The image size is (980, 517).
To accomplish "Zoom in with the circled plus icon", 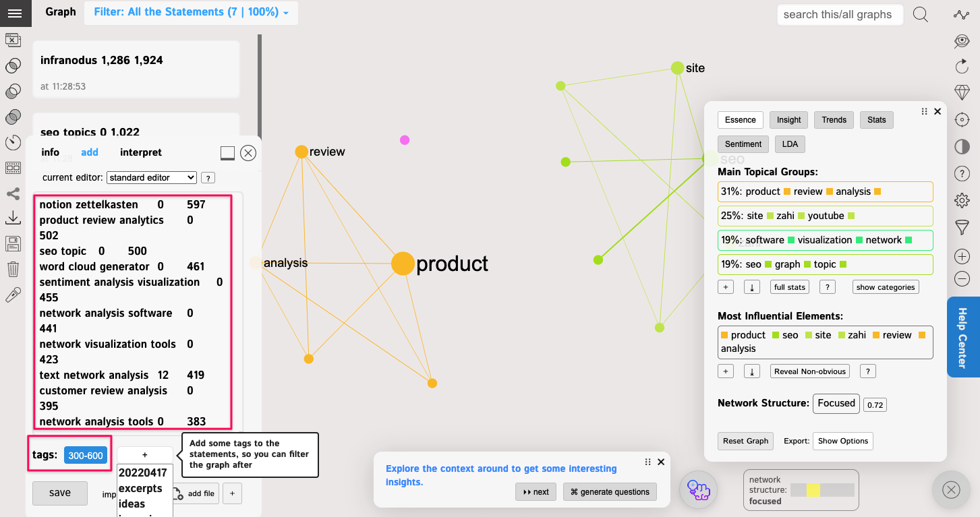I will (x=962, y=256).
